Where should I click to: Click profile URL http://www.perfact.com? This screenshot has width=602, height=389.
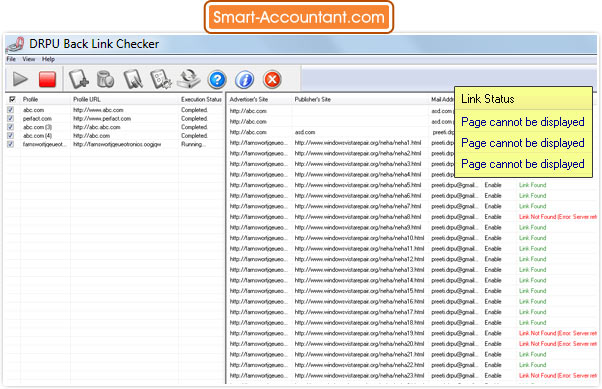[102, 119]
